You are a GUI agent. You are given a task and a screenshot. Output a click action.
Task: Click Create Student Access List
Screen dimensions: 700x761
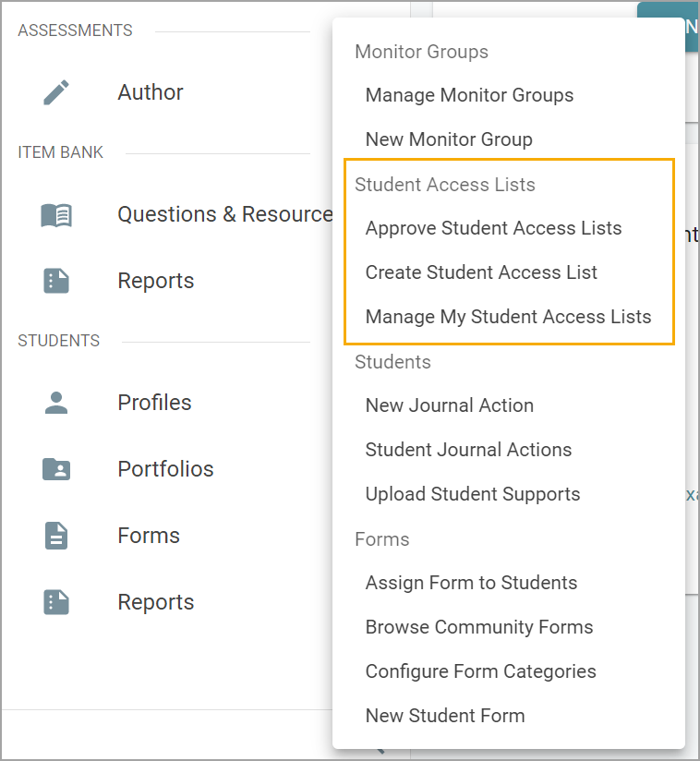[x=481, y=272]
